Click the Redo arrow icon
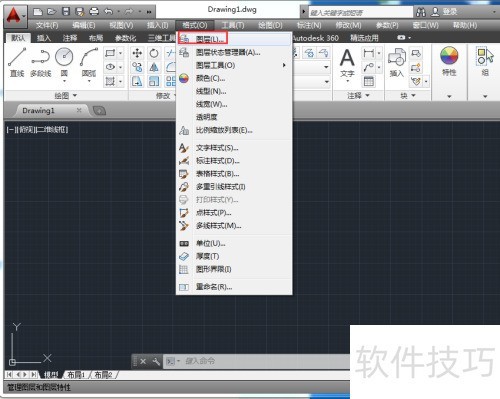The image size is (500, 399). pyautogui.click(x=129, y=12)
